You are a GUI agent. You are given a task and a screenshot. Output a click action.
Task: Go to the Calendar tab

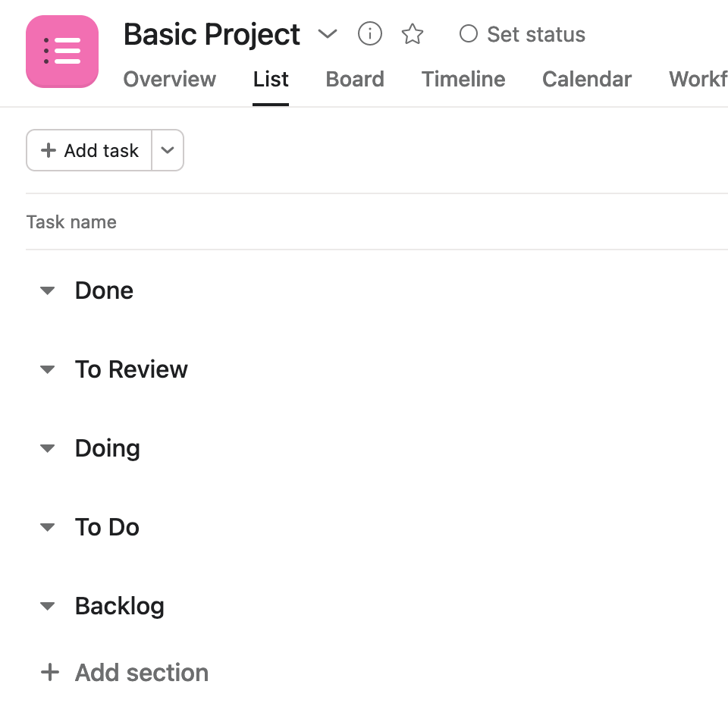click(x=587, y=79)
